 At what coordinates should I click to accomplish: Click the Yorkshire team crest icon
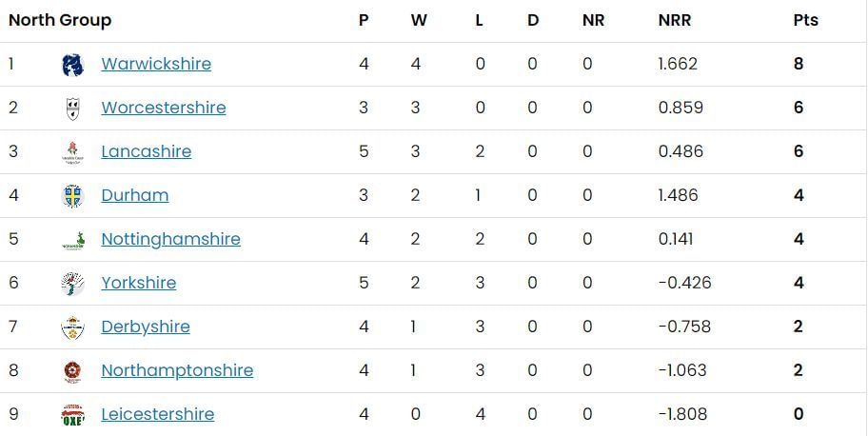72,284
